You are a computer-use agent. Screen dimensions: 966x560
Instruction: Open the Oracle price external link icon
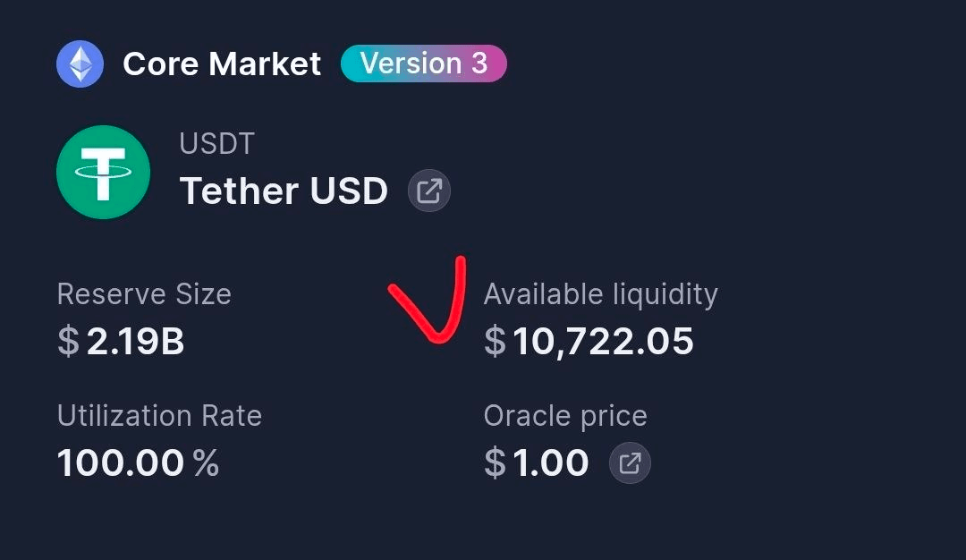pyautogui.click(x=630, y=463)
